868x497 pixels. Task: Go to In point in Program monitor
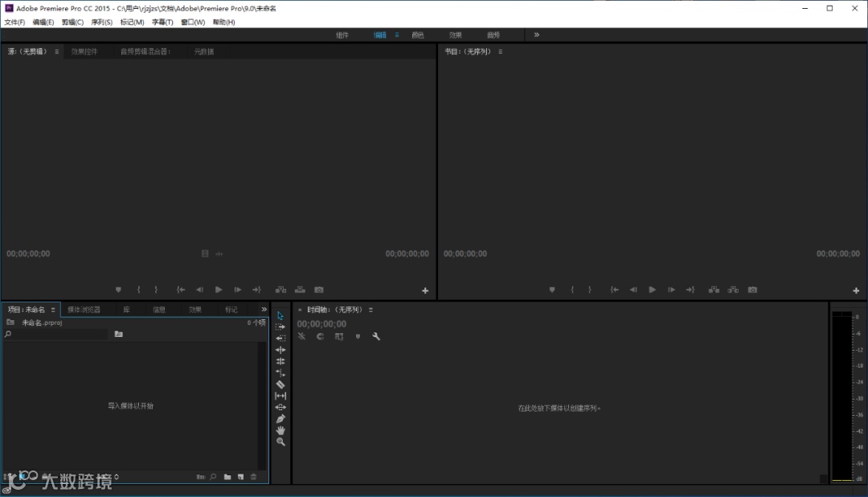(x=614, y=290)
